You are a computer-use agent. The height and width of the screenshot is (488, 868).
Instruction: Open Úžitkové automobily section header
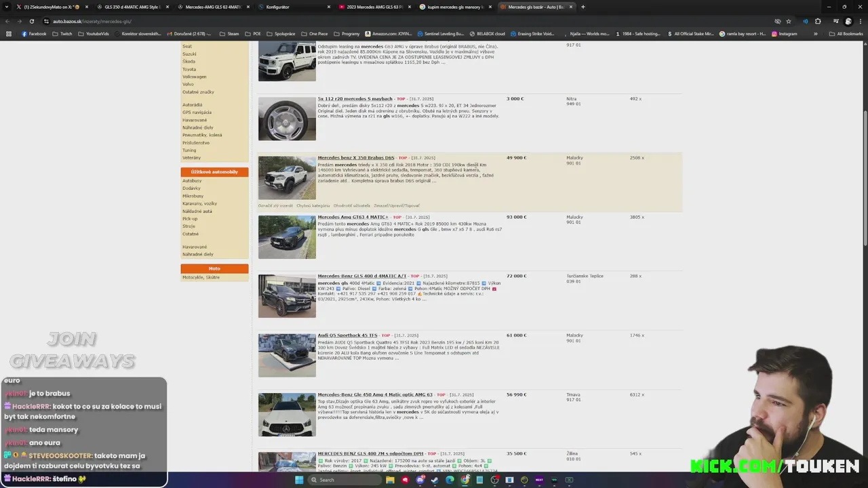coord(214,172)
